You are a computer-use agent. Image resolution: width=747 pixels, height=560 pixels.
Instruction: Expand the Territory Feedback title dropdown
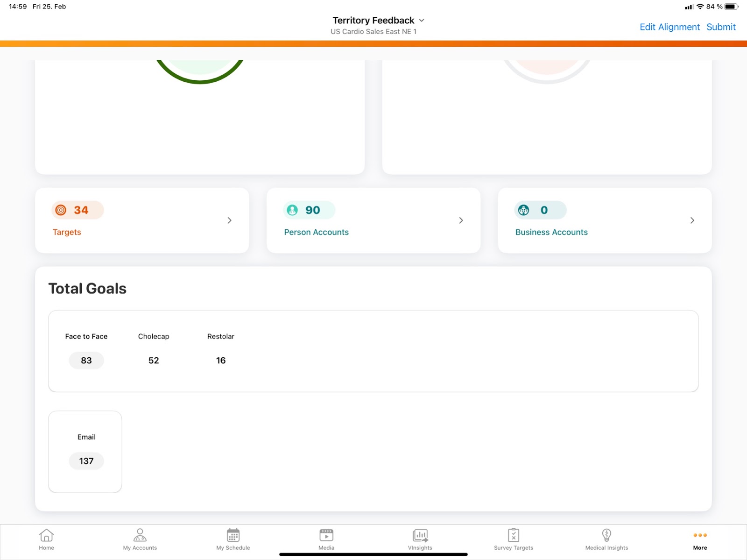(422, 21)
